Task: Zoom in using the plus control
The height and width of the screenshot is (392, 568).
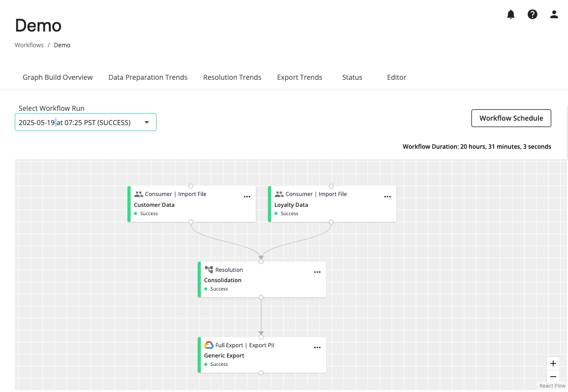Action: coord(553,363)
